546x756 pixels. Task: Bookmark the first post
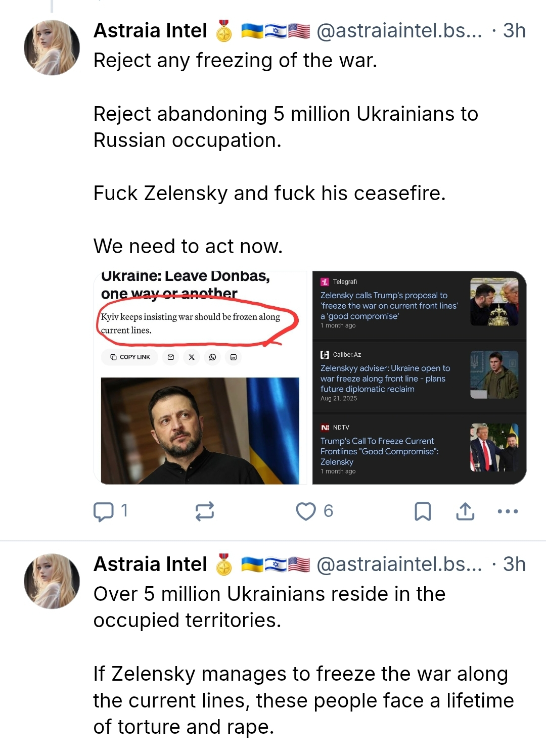(423, 511)
